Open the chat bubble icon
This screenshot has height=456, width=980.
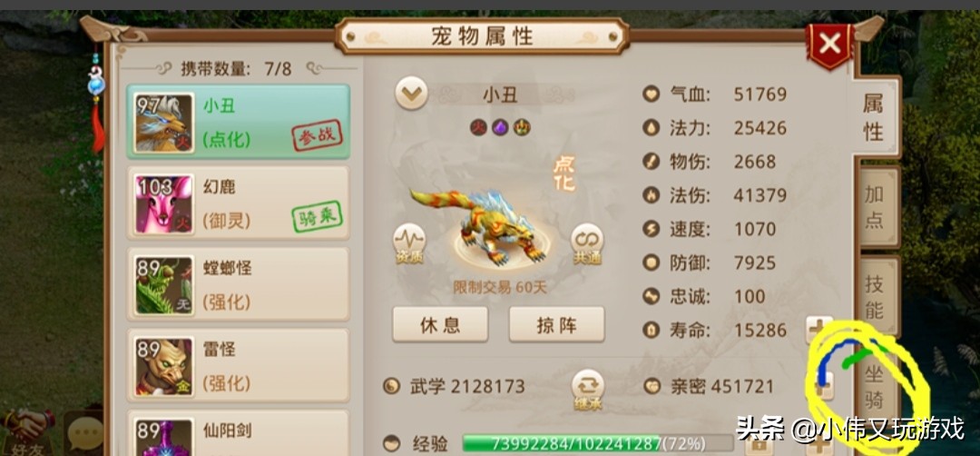point(84,433)
